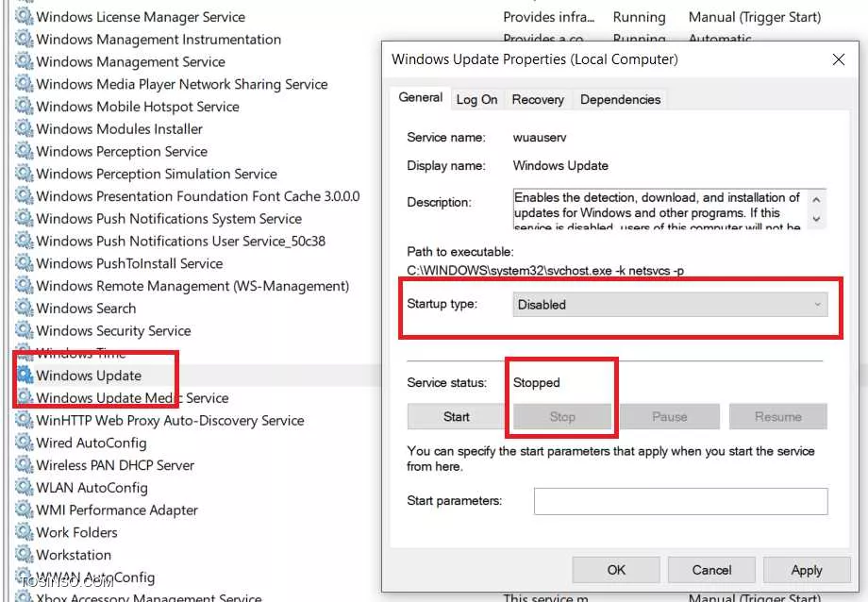The image size is (868, 602).
Task: Focus the Start parameters input field
Action: 681,501
